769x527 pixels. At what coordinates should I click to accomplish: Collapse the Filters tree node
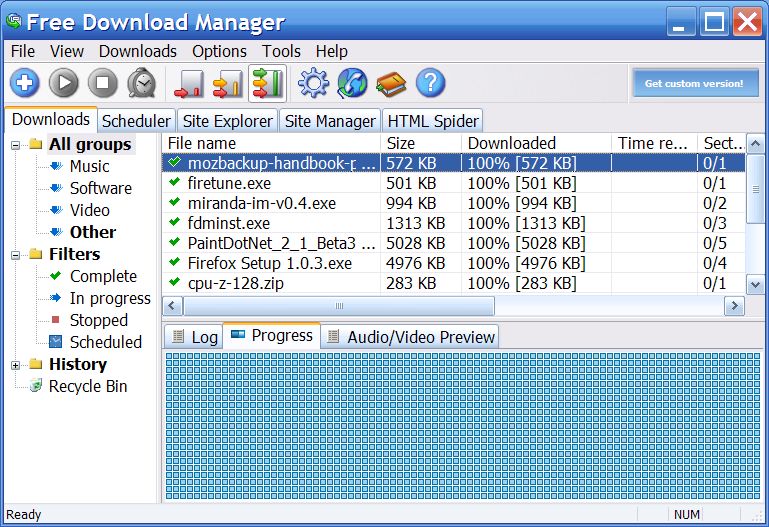(x=15, y=255)
